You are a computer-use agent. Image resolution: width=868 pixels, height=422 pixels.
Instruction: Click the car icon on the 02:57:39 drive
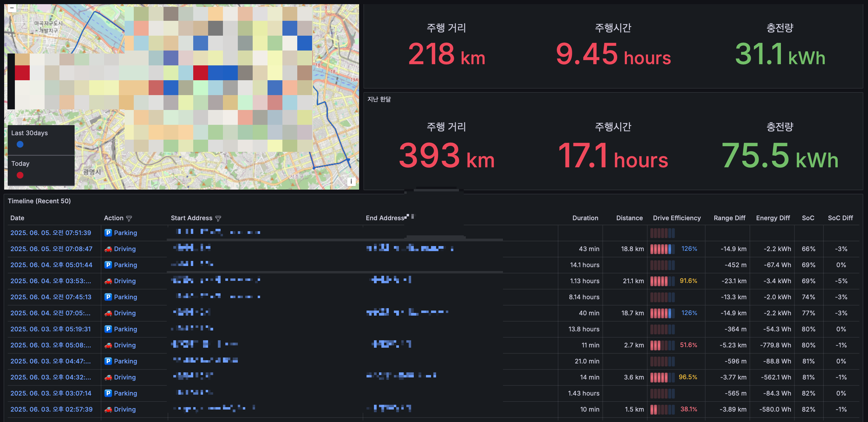point(108,410)
